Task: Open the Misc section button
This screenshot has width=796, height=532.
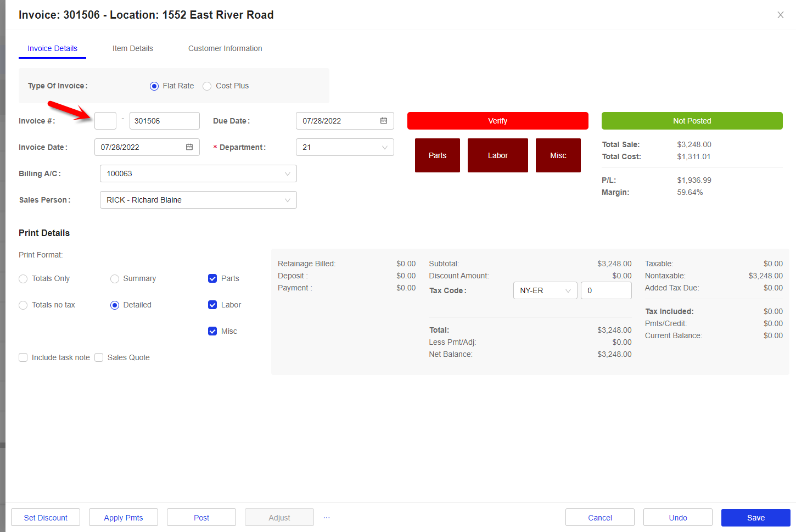Action: pyautogui.click(x=558, y=155)
